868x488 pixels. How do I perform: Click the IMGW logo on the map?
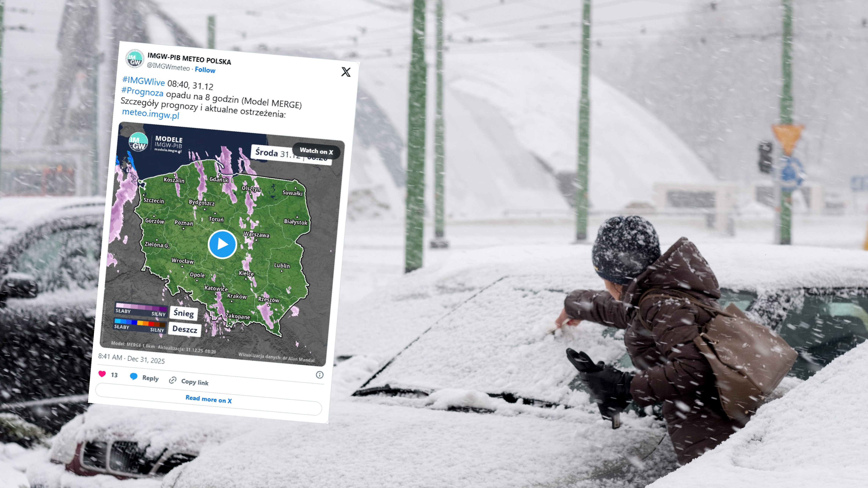[x=138, y=142]
